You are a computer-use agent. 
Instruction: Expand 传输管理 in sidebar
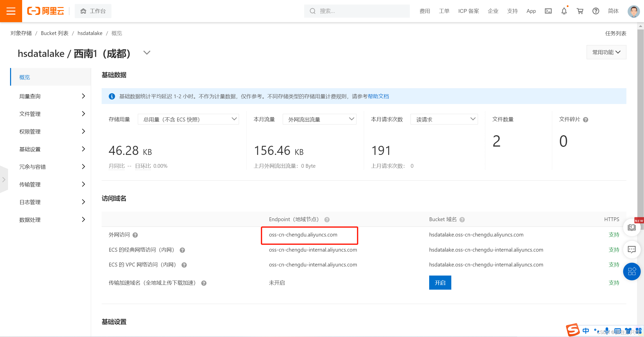[51, 184]
